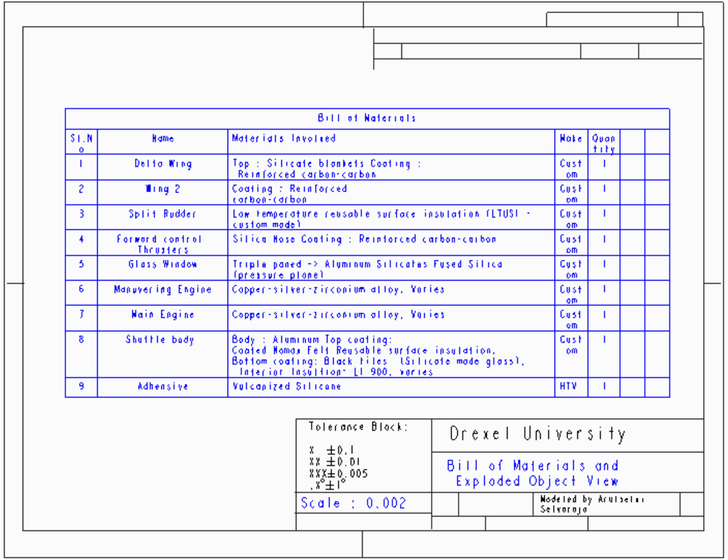The width and height of the screenshot is (728, 560).
Task: Click the HTV make cell
Action: point(568,387)
